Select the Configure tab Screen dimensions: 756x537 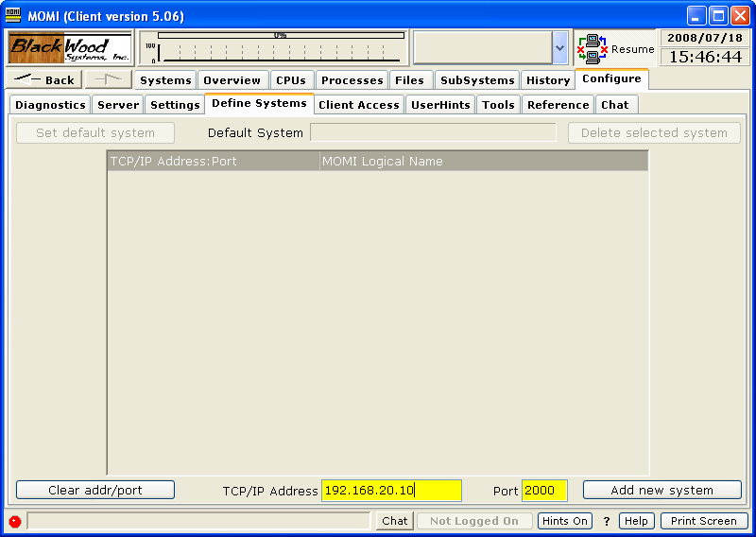pos(611,78)
